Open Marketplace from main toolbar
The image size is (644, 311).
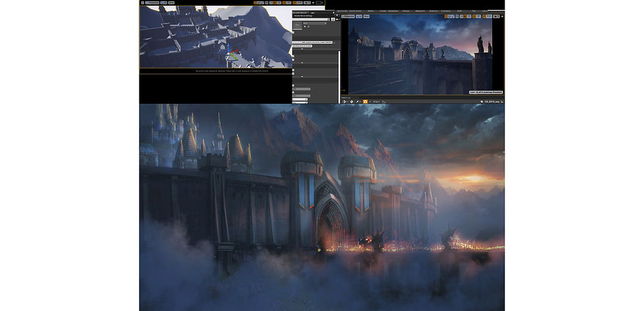tap(393, 11)
